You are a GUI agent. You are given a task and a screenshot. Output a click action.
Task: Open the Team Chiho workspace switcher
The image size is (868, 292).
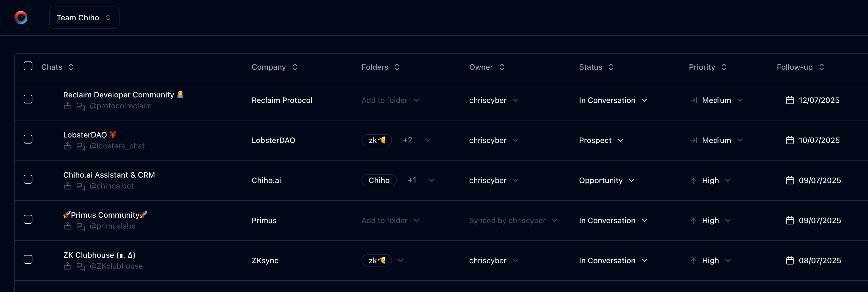84,18
